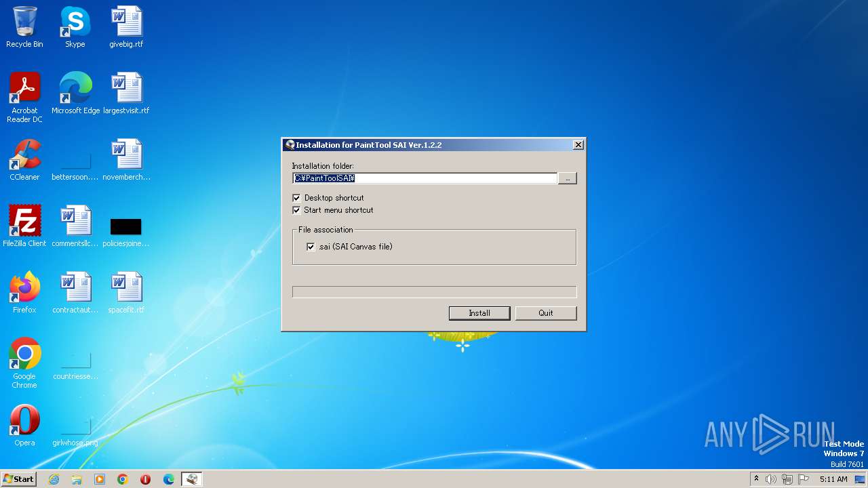Select the spacefit.rtf file icon
Viewport: 868px width, 488px height.
pyautogui.click(x=126, y=293)
